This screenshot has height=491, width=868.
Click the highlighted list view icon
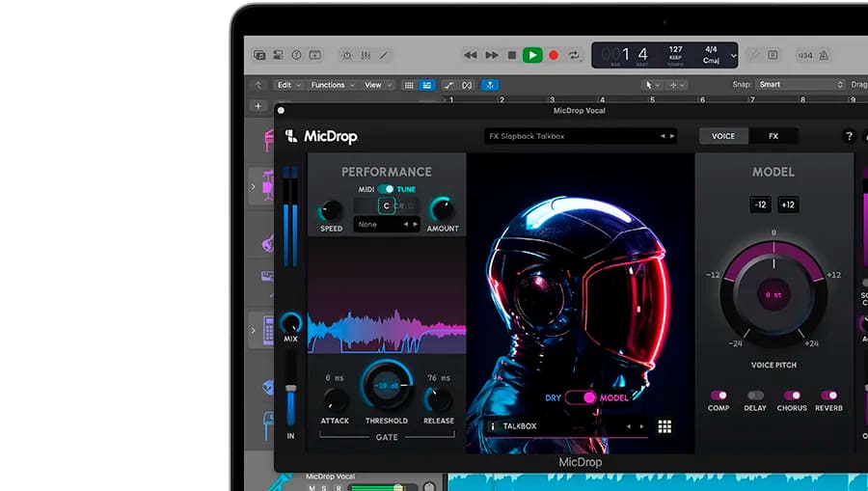[427, 85]
